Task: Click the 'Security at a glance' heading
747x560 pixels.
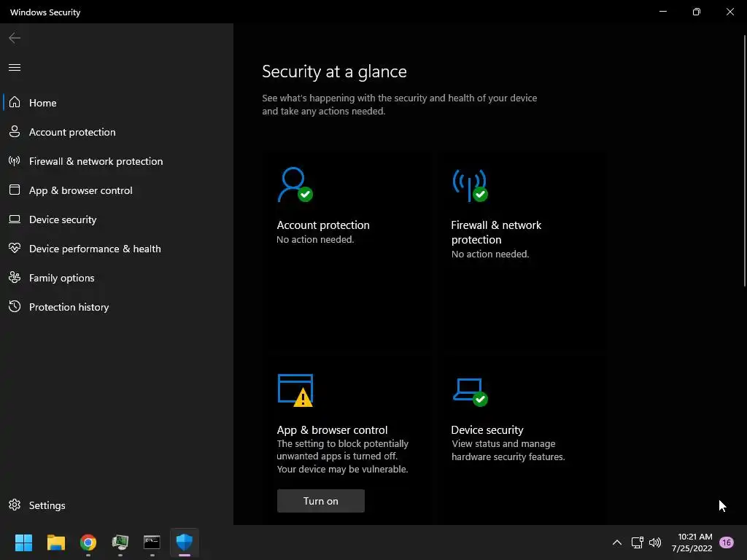Action: (x=334, y=71)
